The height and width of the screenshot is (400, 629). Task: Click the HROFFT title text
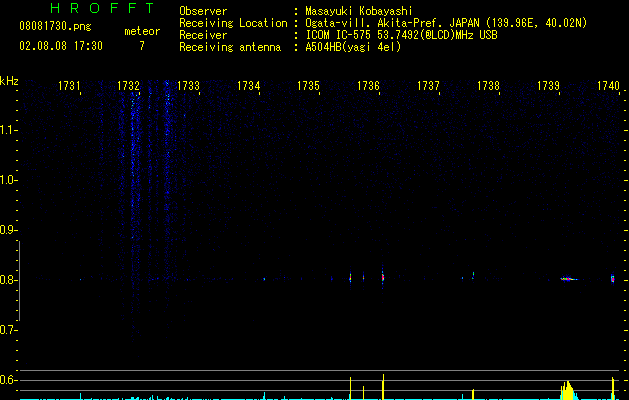click(102, 8)
